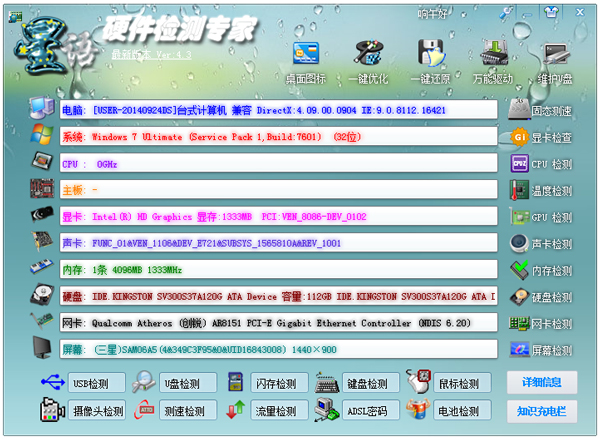600x439 pixels.
Task: Open 内存检测 memory detection
Action: 541,271
